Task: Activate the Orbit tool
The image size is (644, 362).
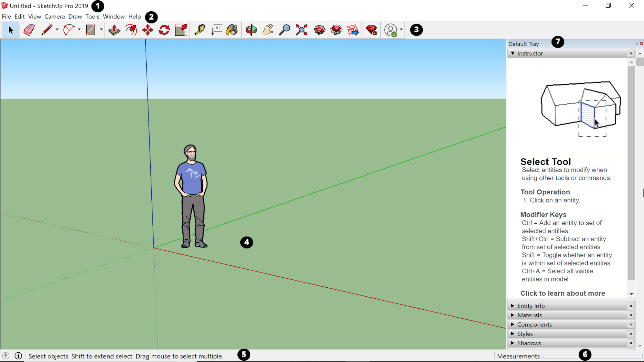Action: pyautogui.click(x=251, y=30)
